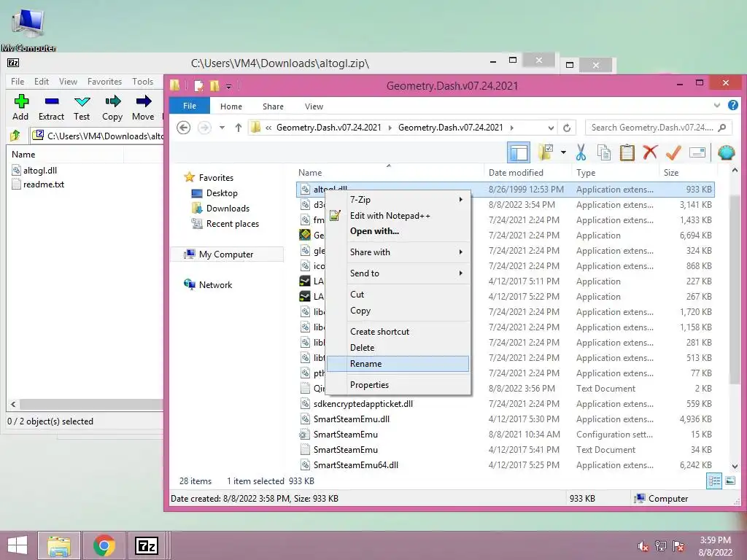
Task: Choose Rename from the context menu
Action: tap(399, 364)
